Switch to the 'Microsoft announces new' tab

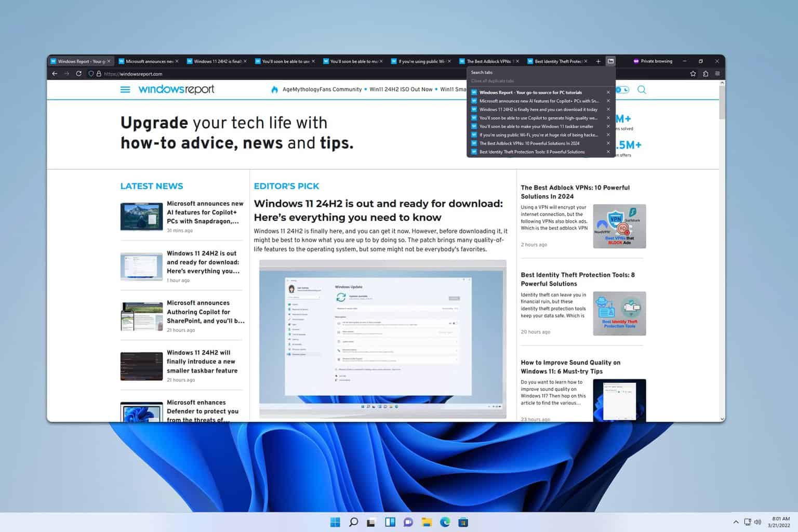click(x=149, y=61)
